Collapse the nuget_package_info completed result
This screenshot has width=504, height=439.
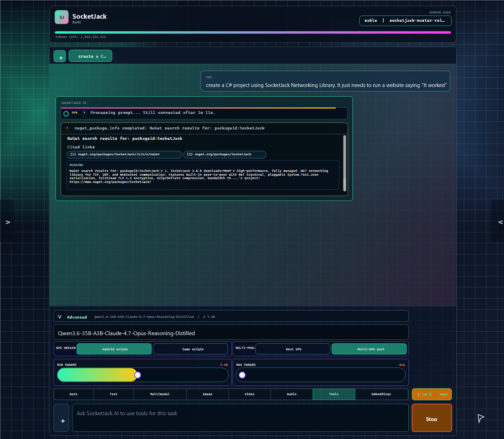(68, 128)
